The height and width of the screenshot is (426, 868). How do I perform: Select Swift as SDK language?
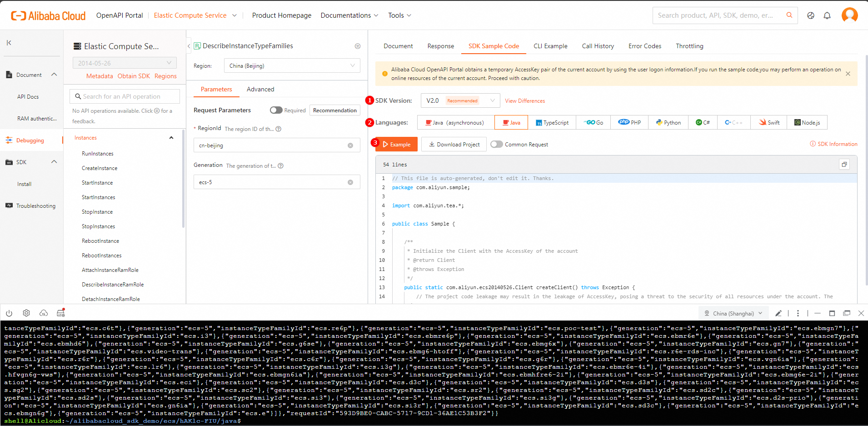tap(769, 122)
